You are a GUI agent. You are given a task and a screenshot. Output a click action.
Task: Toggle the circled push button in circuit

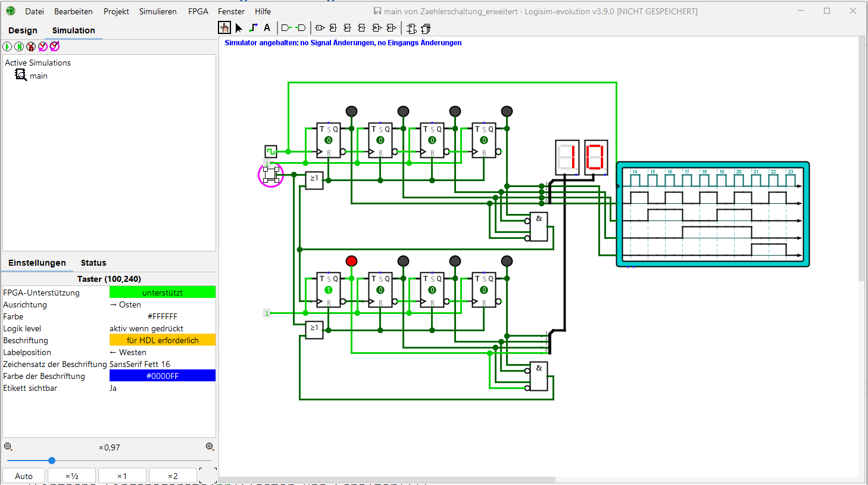click(271, 175)
